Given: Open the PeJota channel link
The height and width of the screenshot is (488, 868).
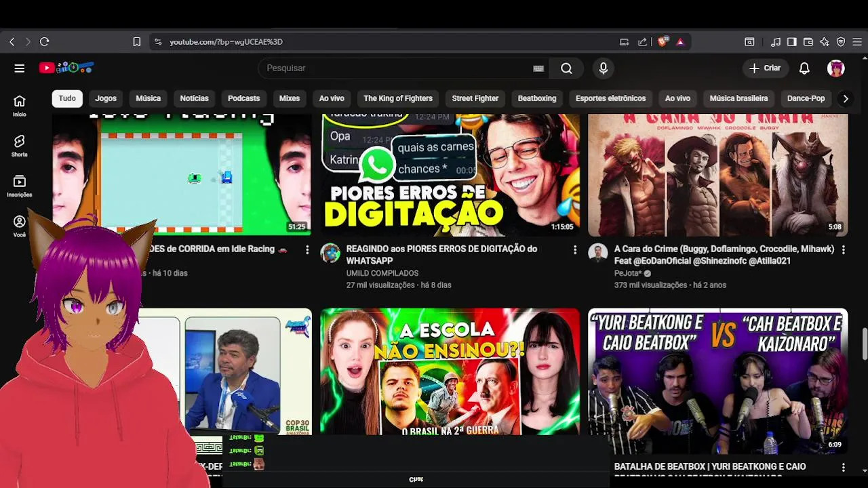Looking at the screenshot, I should click(x=628, y=273).
